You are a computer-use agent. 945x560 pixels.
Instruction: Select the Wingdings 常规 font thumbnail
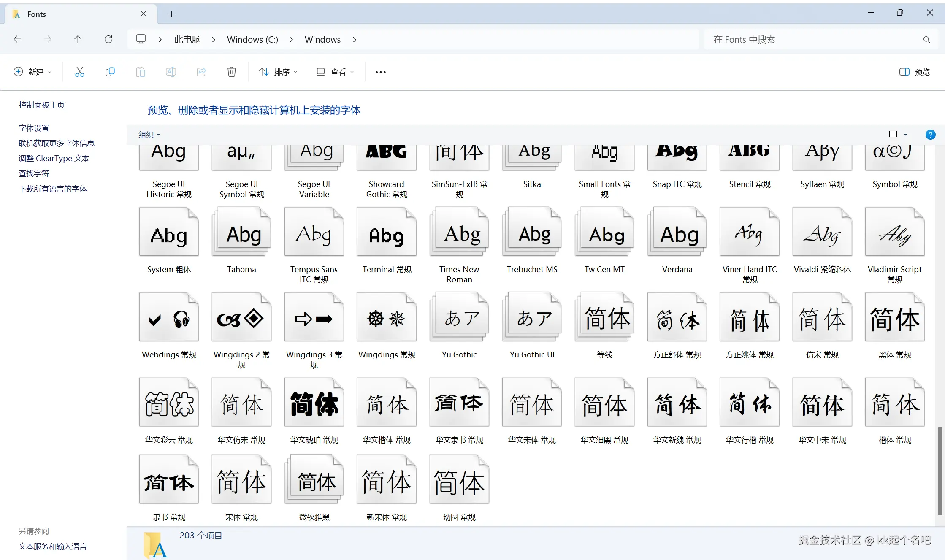386,317
